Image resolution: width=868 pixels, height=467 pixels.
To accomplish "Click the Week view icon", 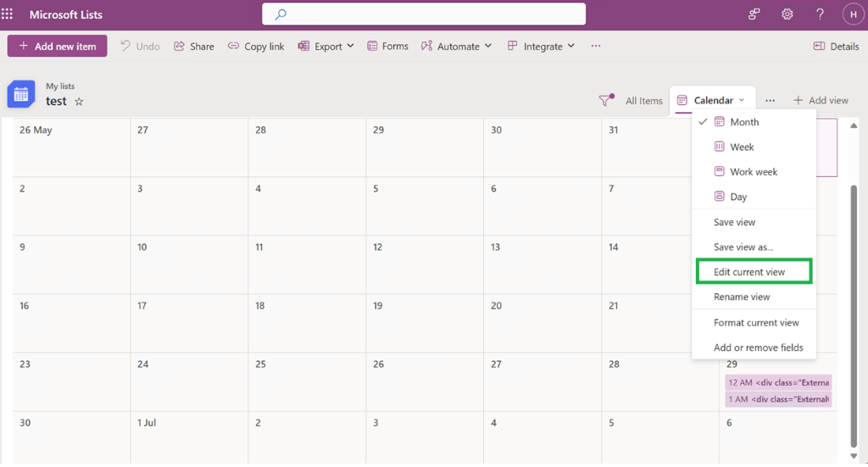I will pyautogui.click(x=719, y=147).
